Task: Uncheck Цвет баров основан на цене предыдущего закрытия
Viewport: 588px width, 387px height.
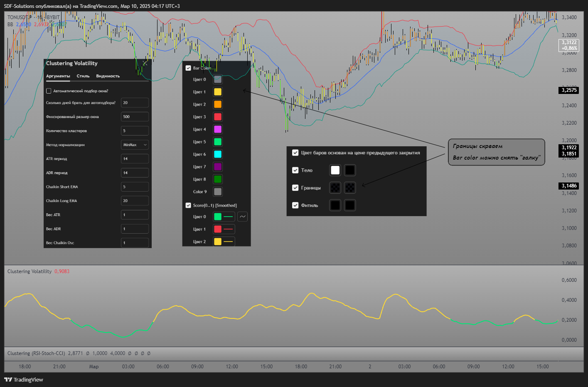Action: tap(295, 153)
